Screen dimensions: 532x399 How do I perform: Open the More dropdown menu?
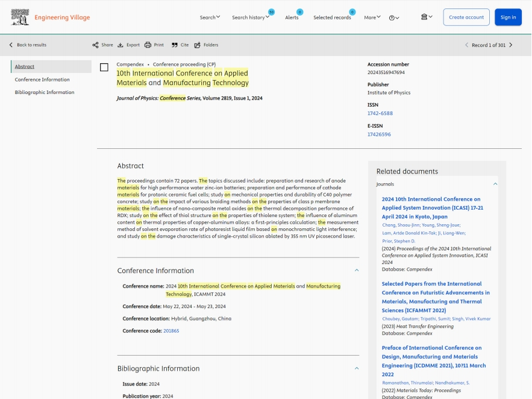pyautogui.click(x=372, y=17)
